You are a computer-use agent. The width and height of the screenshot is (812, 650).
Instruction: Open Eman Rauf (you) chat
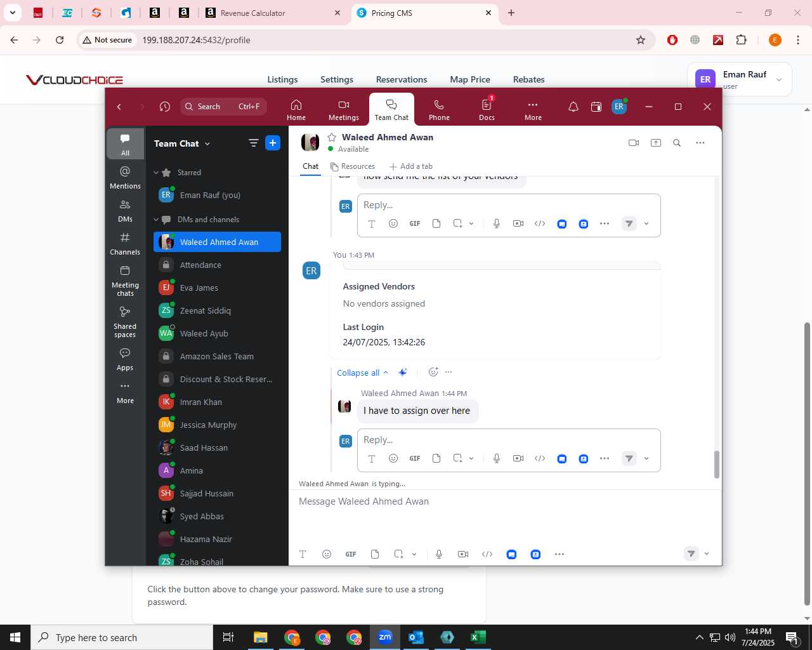point(217,196)
